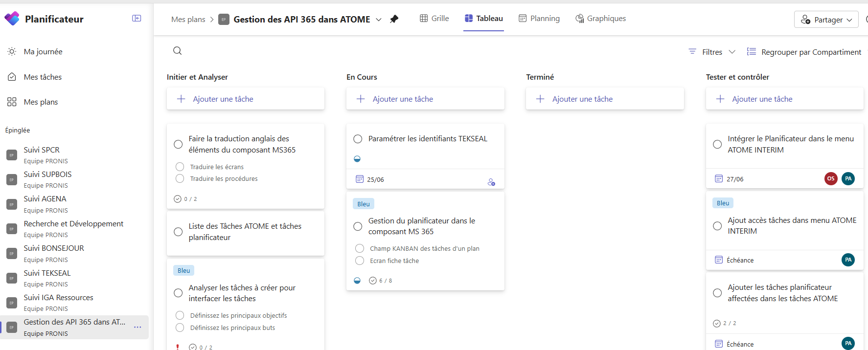The width and height of the screenshot is (868, 350).
Task: Open Ma journée from the sun icon
Action: click(12, 51)
